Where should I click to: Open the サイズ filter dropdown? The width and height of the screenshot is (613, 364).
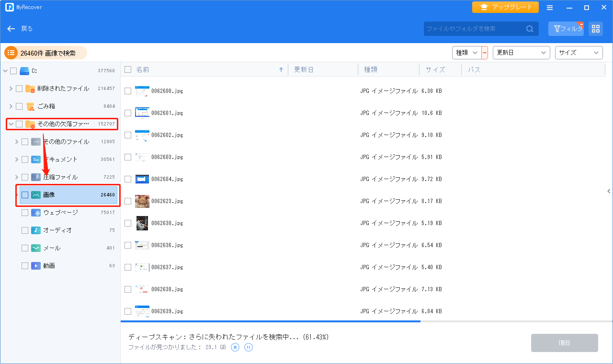coord(579,53)
